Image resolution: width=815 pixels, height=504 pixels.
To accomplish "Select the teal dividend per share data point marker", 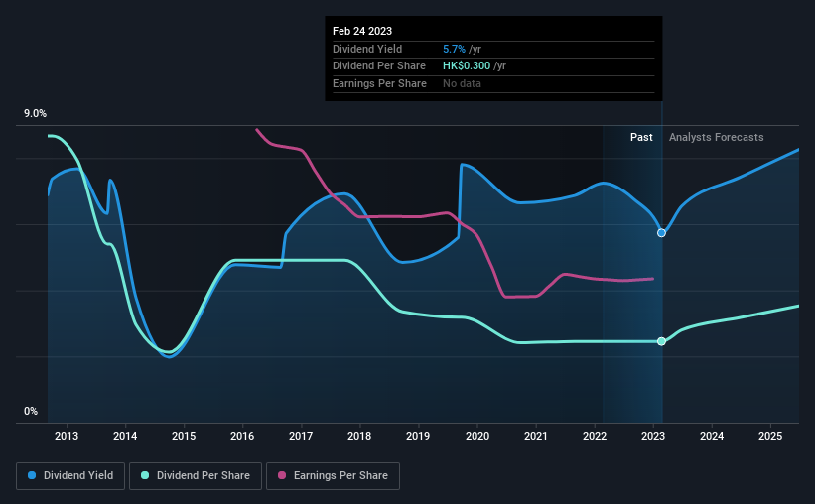I will pyautogui.click(x=661, y=341).
